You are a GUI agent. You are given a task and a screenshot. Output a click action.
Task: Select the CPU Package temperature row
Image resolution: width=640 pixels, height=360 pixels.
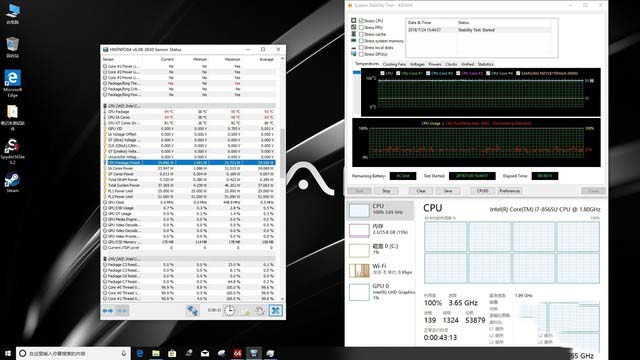click(189, 111)
